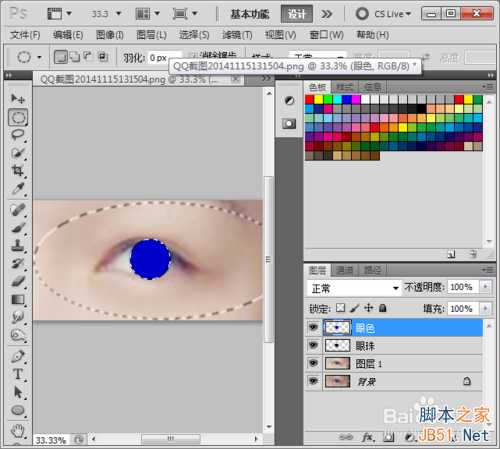Click the red color swatch
The image size is (500, 449).
[x=309, y=99]
